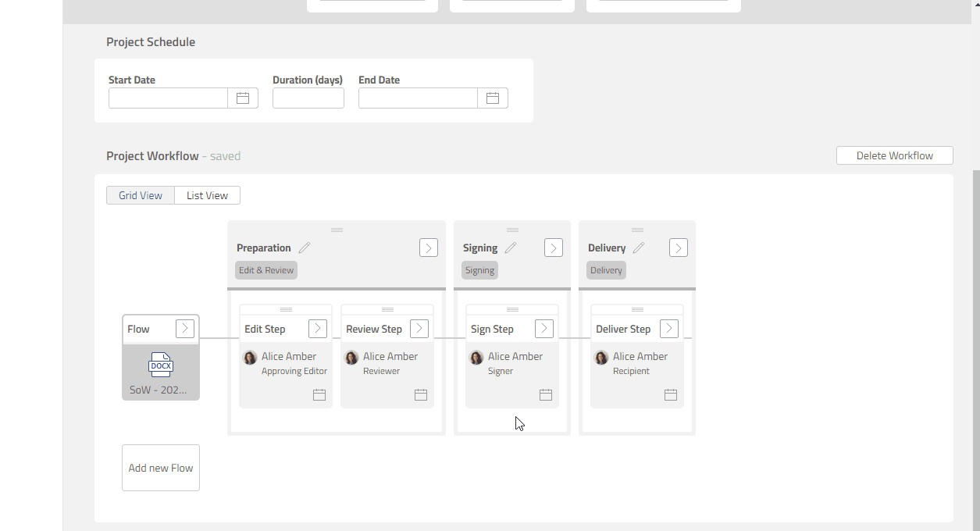Open calendar icon on Review Step card
This screenshot has height=531, width=980.
coord(421,395)
